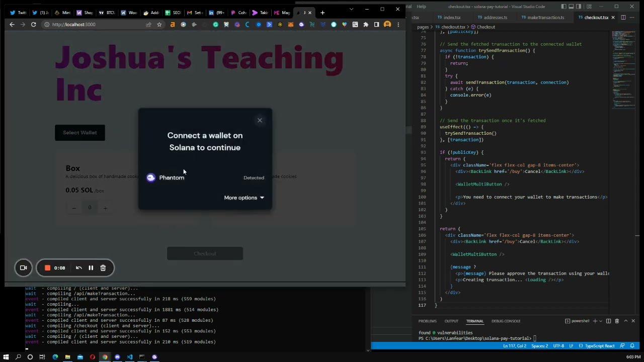Close the wallet connect dialog

tap(260, 120)
